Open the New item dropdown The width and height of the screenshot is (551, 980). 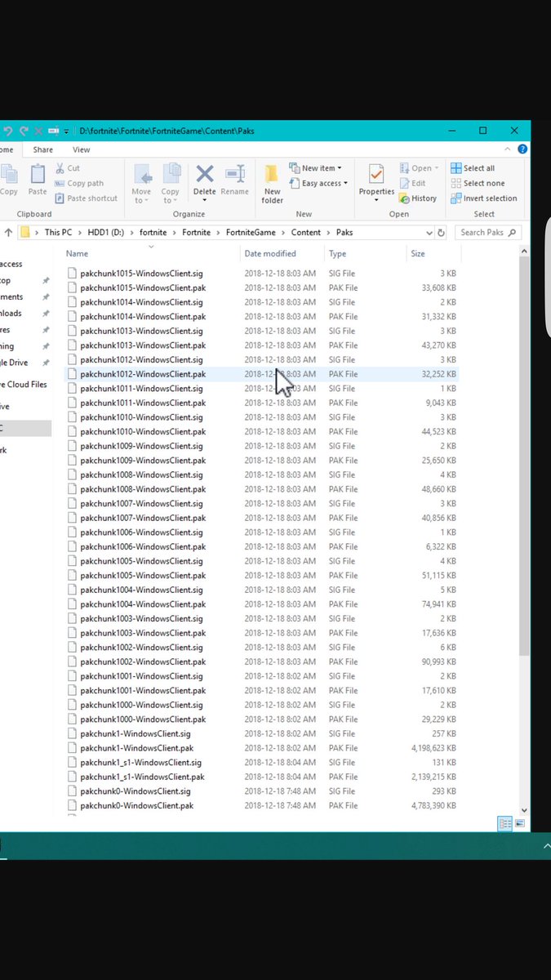click(x=315, y=168)
